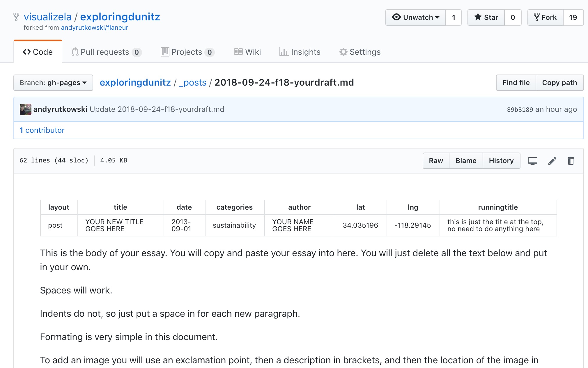
Task: Click the pencil edit file icon
Action: (552, 161)
